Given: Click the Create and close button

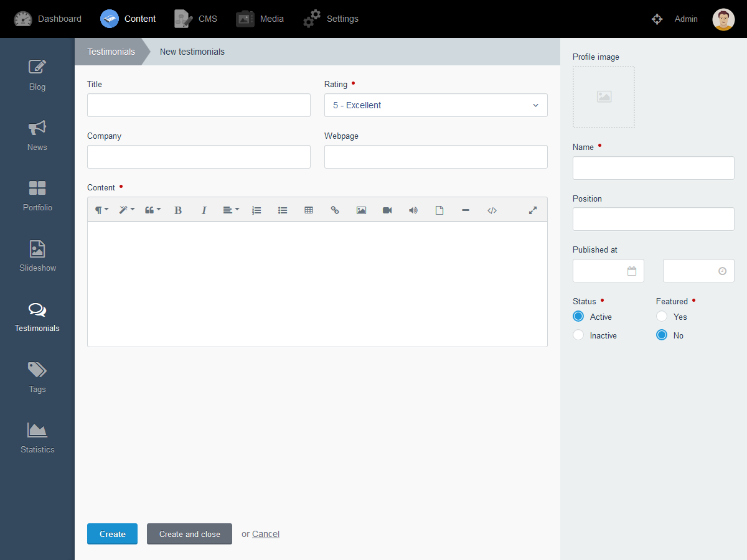Looking at the screenshot, I should (x=189, y=534).
